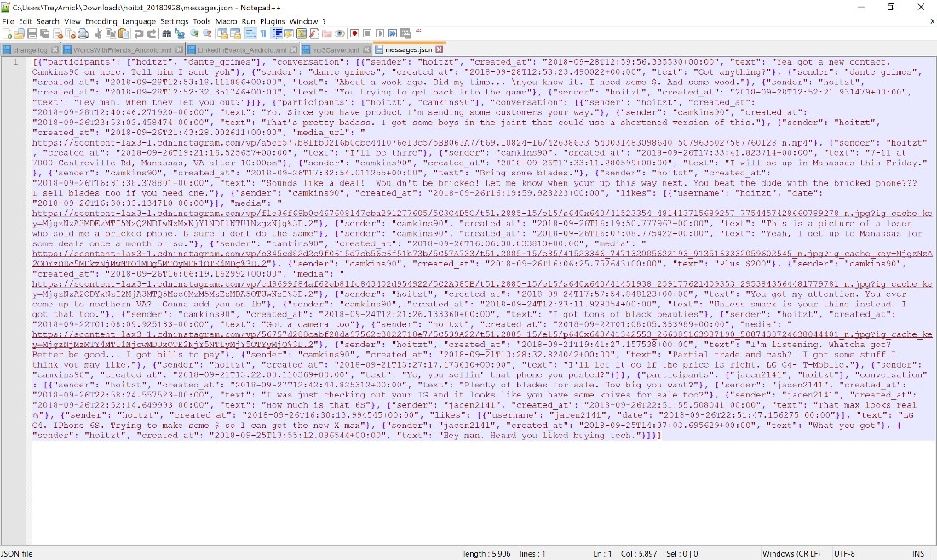The height and width of the screenshot is (560, 937).
Task: Click the JSON file type status field
Action: [x=17, y=553]
